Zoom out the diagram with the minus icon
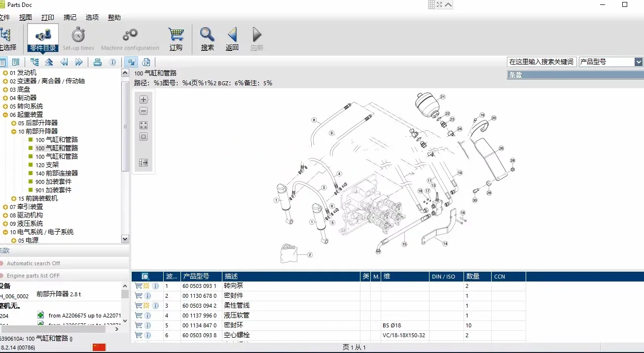Image resolution: width=644 pixels, height=353 pixels. 143,110
